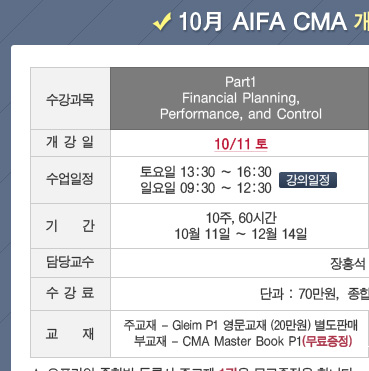Image resolution: width=369 pixels, height=371 pixels.
Task: Click the red 무료증정 text
Action: [327, 341]
